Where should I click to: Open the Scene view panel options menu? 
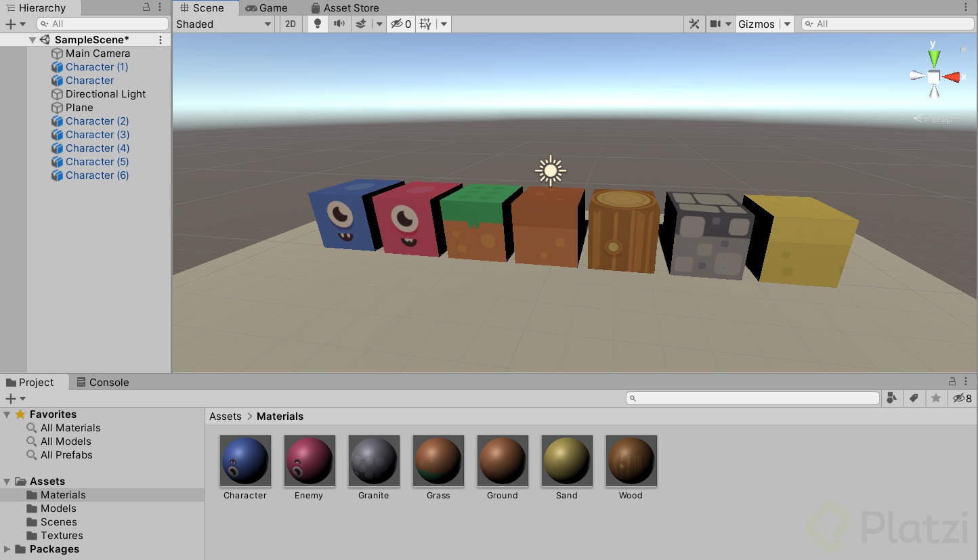pos(966,7)
